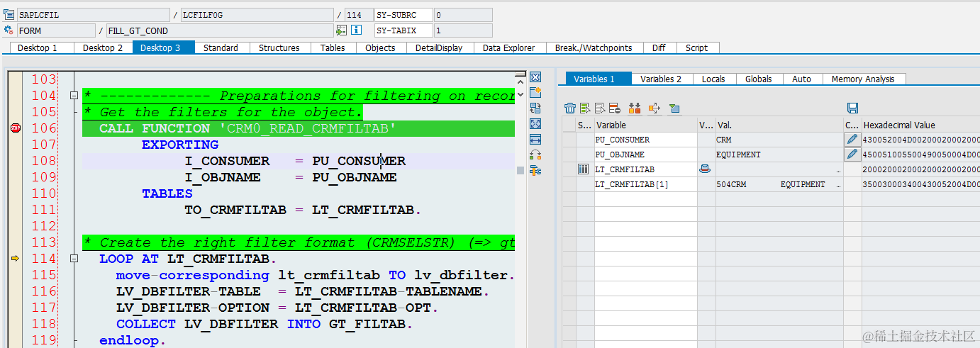
Task: Click the program icon beside SAPLCFIL
Action: pos(9,15)
